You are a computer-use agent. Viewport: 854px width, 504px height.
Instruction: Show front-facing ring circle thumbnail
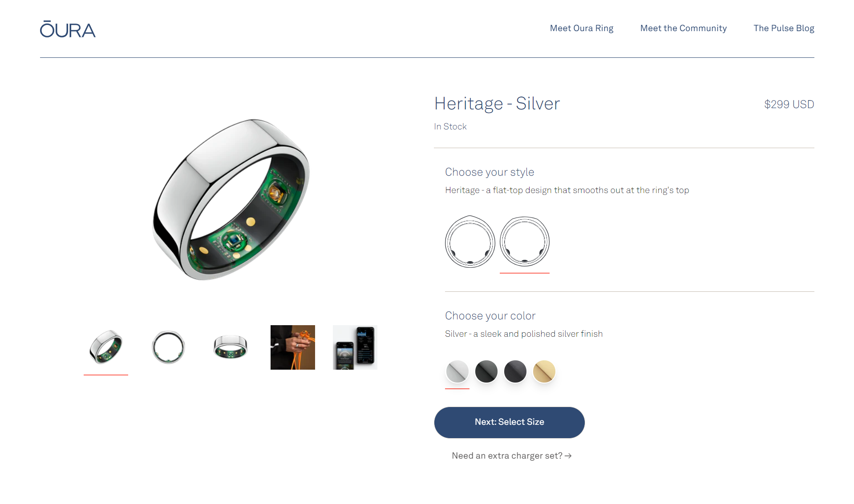tap(168, 347)
